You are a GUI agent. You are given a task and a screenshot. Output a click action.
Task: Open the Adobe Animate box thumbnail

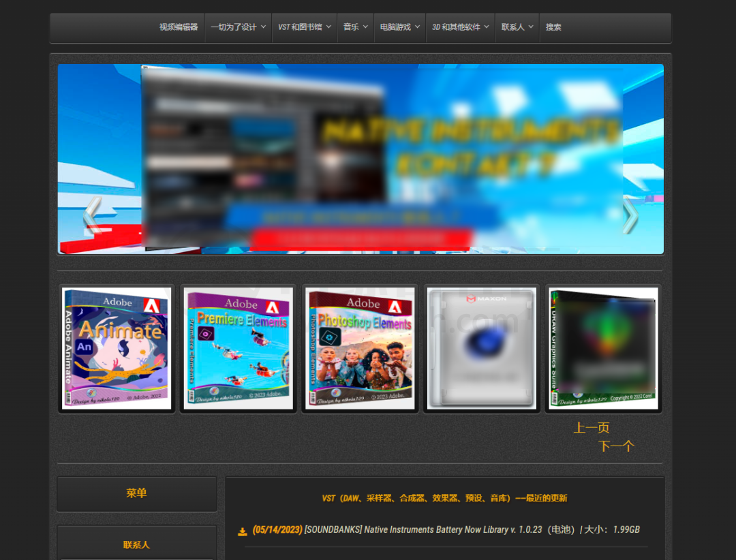pos(117,348)
